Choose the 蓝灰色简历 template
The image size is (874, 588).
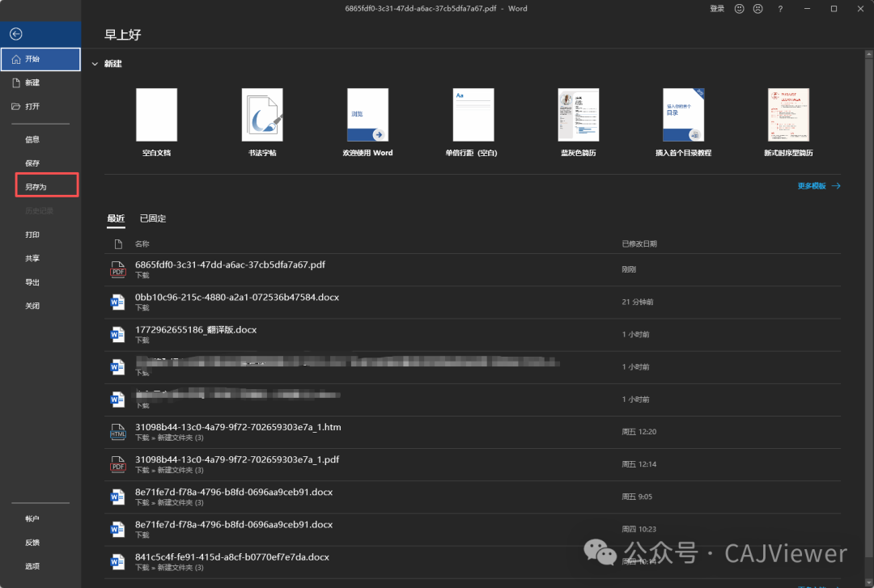click(579, 115)
